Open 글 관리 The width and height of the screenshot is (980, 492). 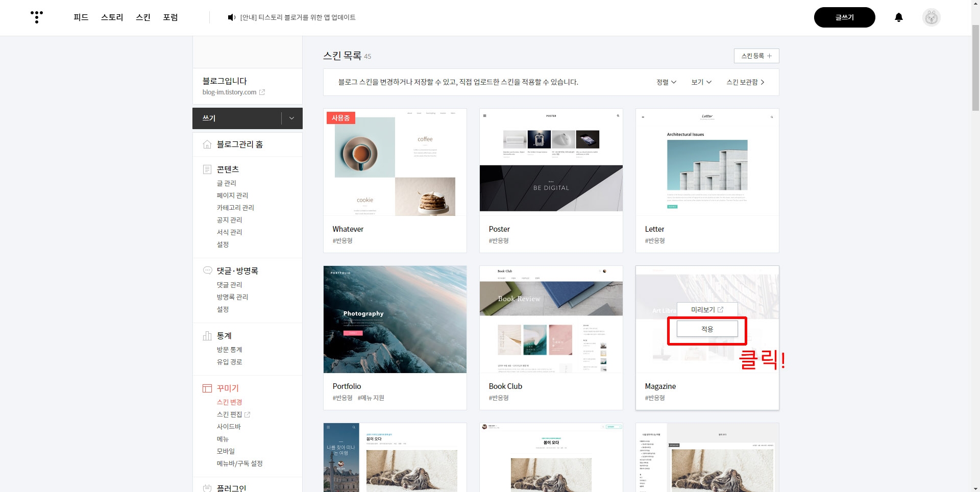click(227, 183)
